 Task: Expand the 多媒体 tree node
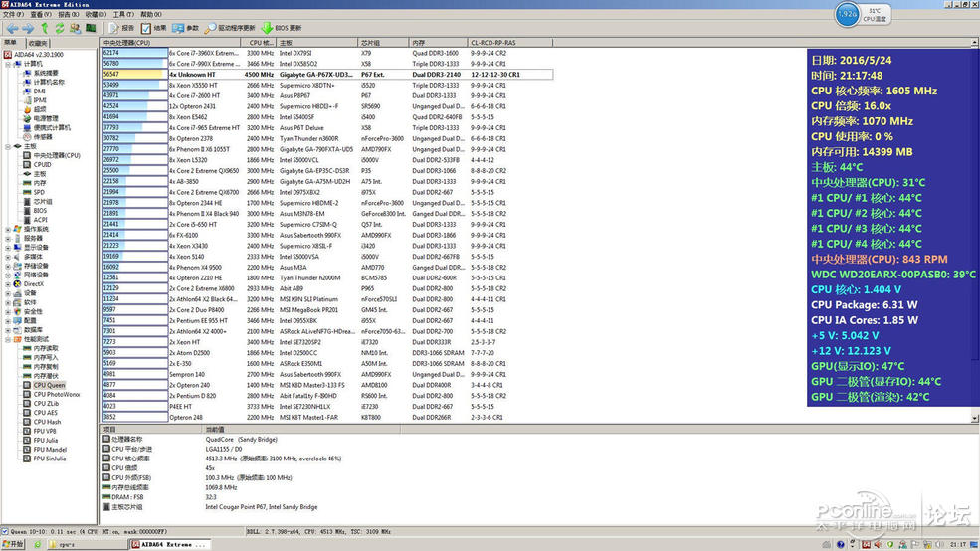(x=8, y=257)
